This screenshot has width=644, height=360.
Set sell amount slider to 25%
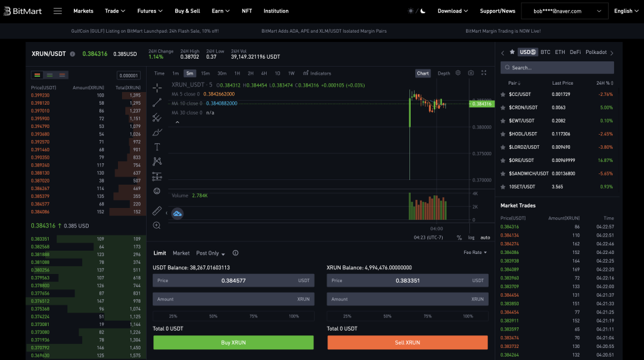click(347, 316)
